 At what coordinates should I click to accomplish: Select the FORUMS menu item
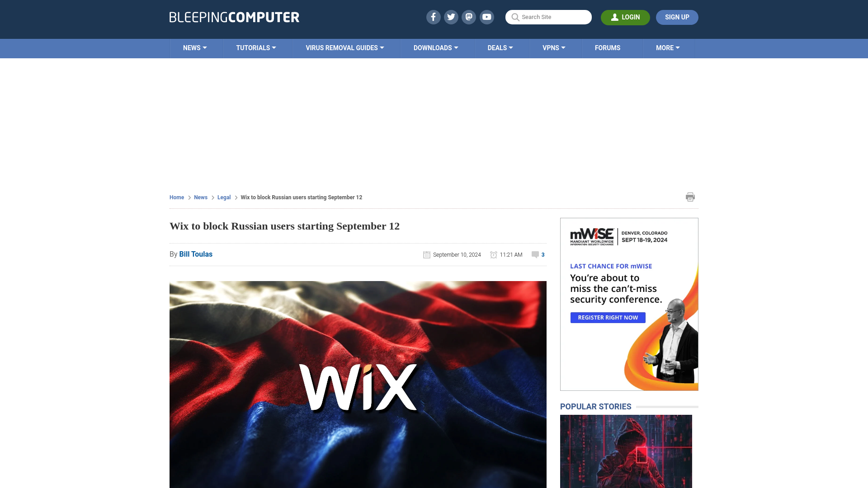(608, 47)
